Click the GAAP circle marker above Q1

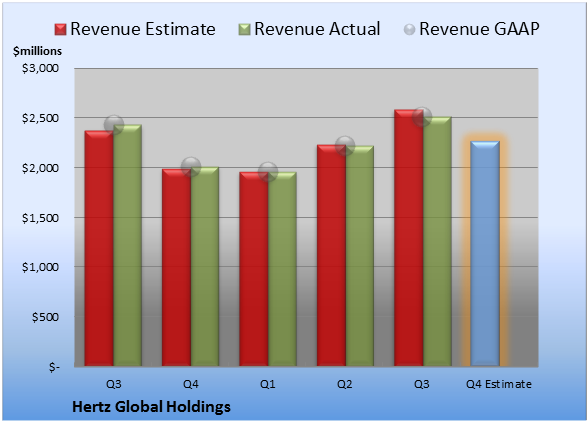[268, 172]
